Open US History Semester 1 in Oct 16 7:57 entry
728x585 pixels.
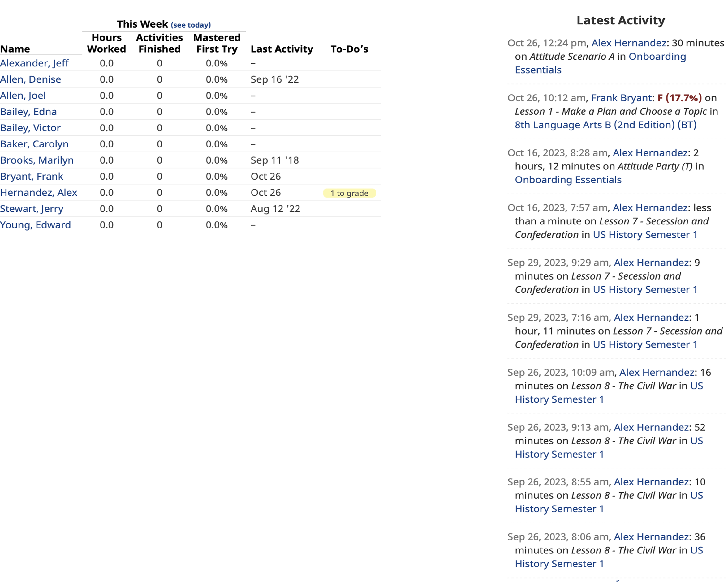[x=645, y=235]
